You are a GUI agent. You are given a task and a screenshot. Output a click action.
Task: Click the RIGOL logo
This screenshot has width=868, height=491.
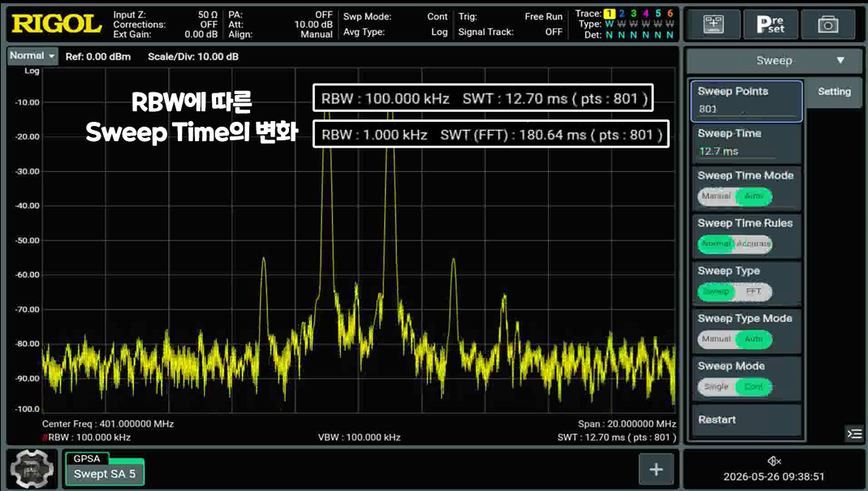tap(57, 24)
